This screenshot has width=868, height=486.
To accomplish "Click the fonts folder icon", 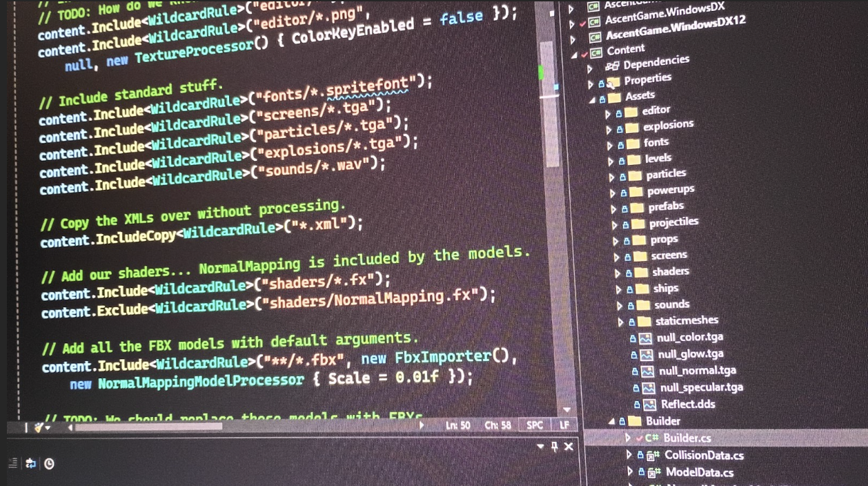I will [633, 144].
